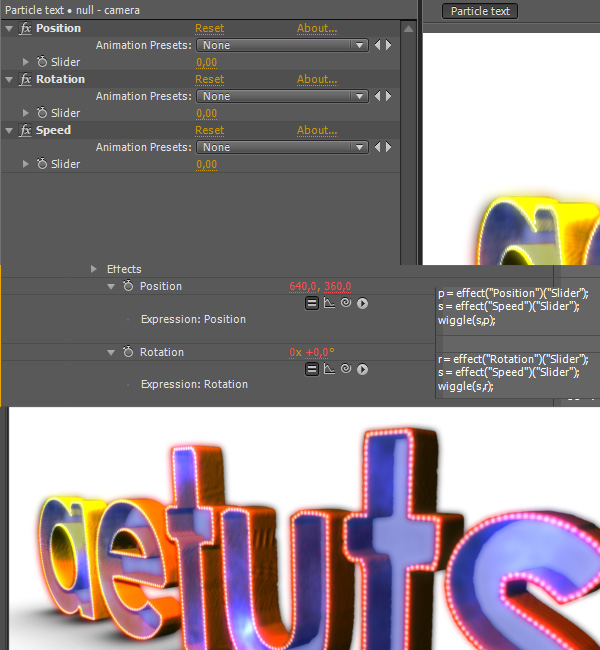This screenshot has height=650, width=600.
Task: Open About for Speed effect
Action: (317, 131)
